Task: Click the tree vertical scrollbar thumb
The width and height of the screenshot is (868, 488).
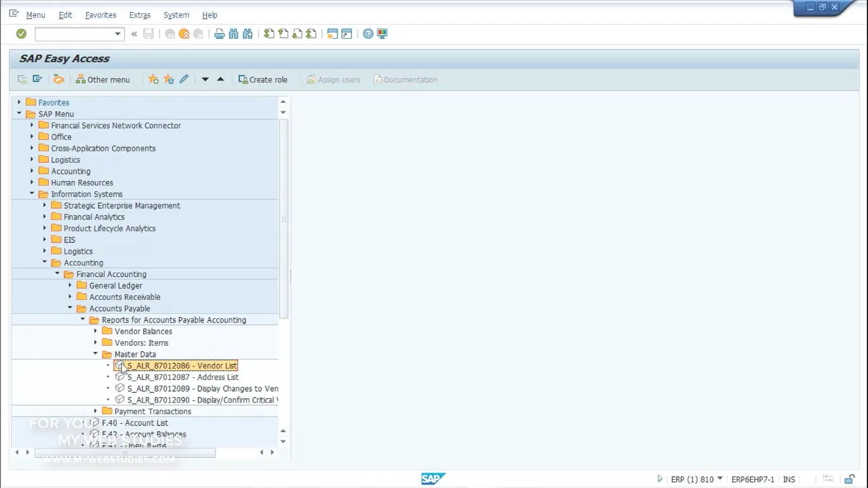Action: 283,218
